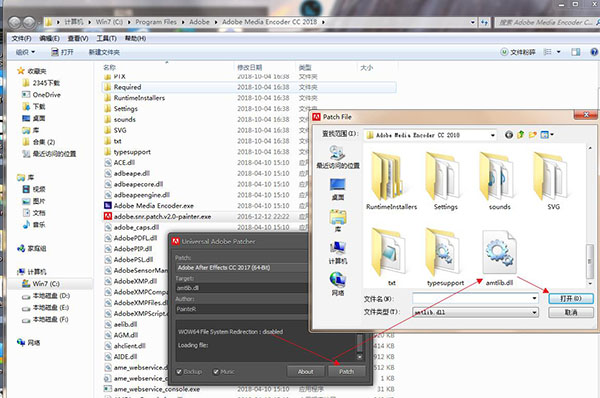
Task: Open the Organize dropdown menu
Action: point(25,52)
